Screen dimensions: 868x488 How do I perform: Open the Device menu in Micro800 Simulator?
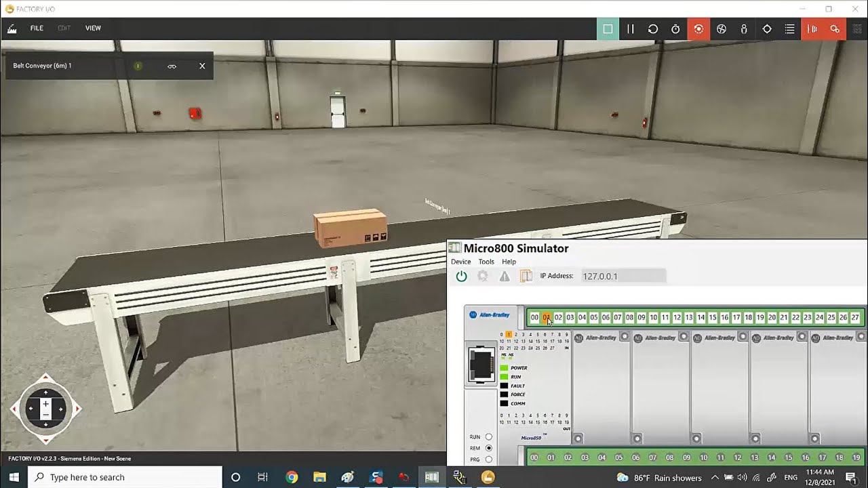coord(460,262)
